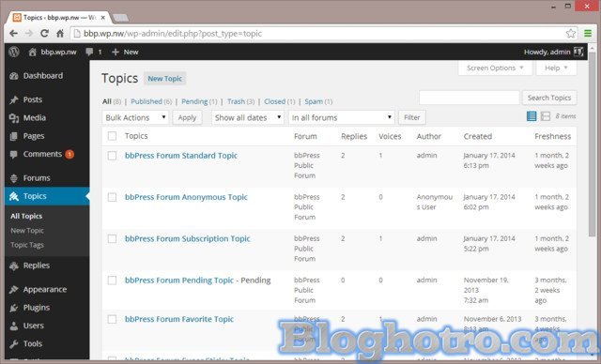Click the Apply button
The image size is (601, 364).
[187, 117]
